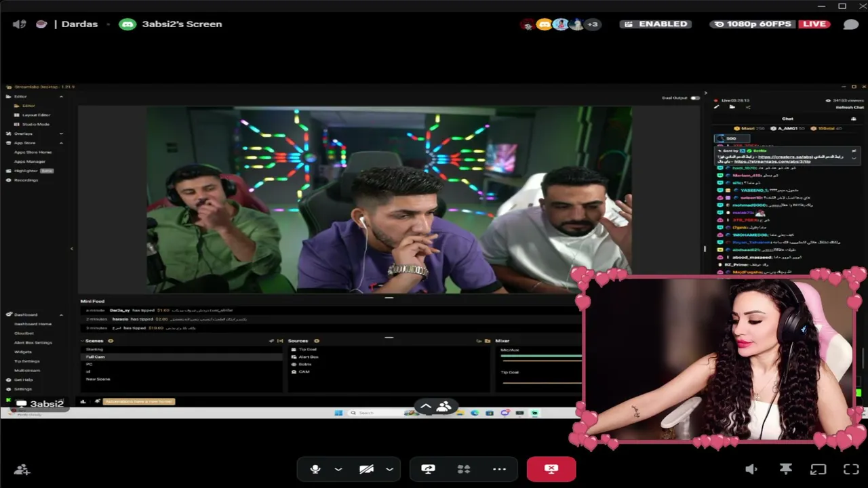Click the speaker icon beside Dardas
This screenshot has width=868, height=488.
(x=20, y=24)
